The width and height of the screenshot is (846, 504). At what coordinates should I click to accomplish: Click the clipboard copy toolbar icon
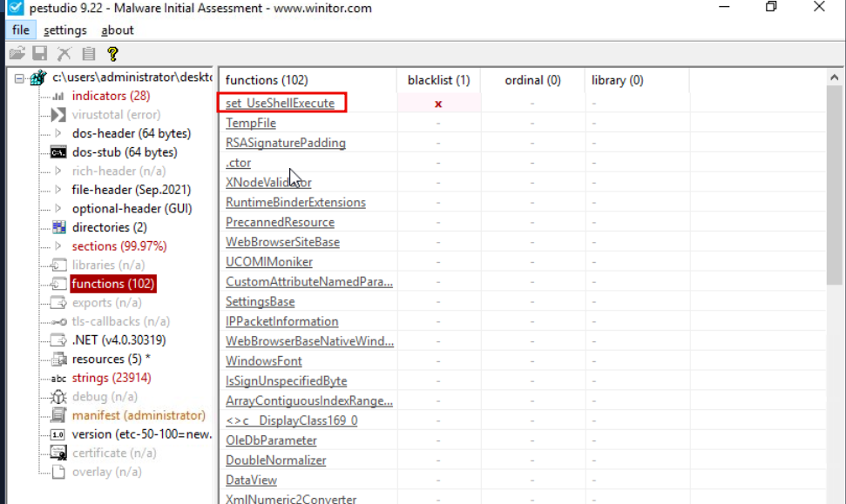pos(88,54)
